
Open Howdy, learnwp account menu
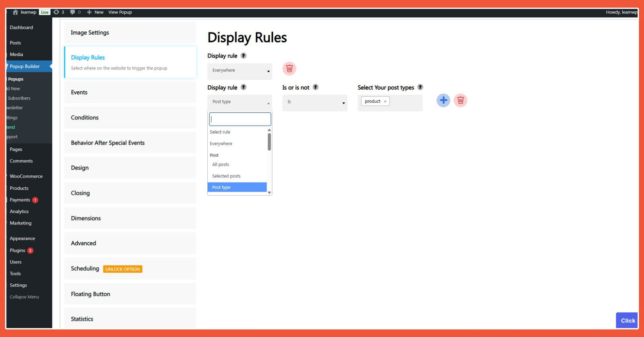coord(621,12)
